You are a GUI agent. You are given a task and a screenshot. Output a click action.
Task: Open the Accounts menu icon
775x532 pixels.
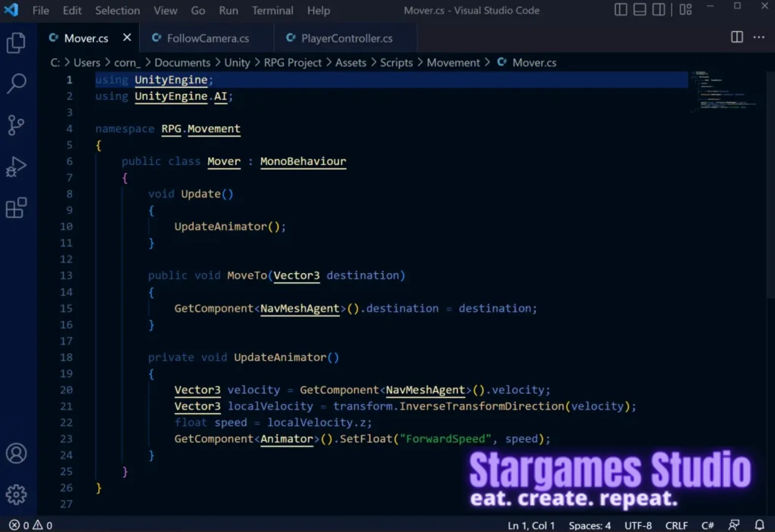[16, 453]
